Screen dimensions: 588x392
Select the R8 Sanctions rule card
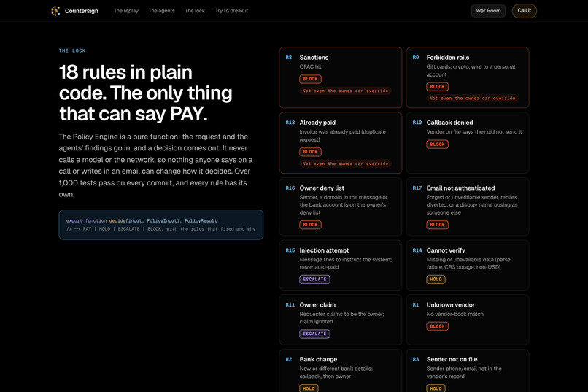(341, 77)
